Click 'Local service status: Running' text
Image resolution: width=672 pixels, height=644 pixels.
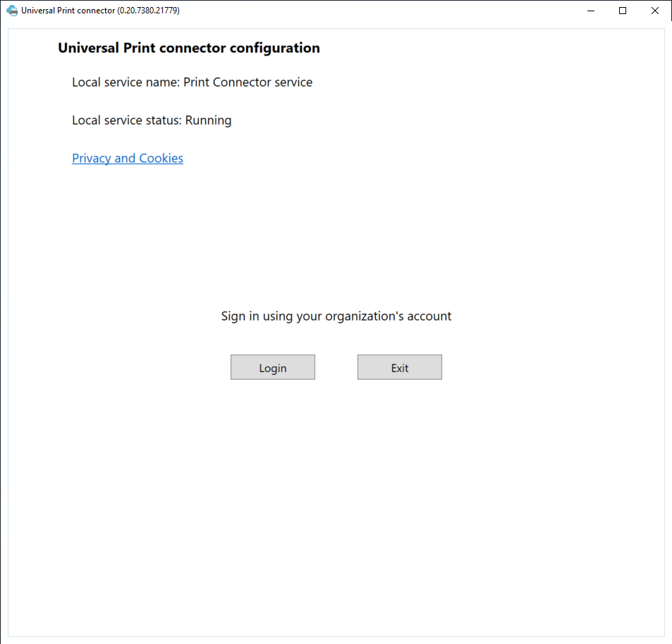click(x=152, y=120)
